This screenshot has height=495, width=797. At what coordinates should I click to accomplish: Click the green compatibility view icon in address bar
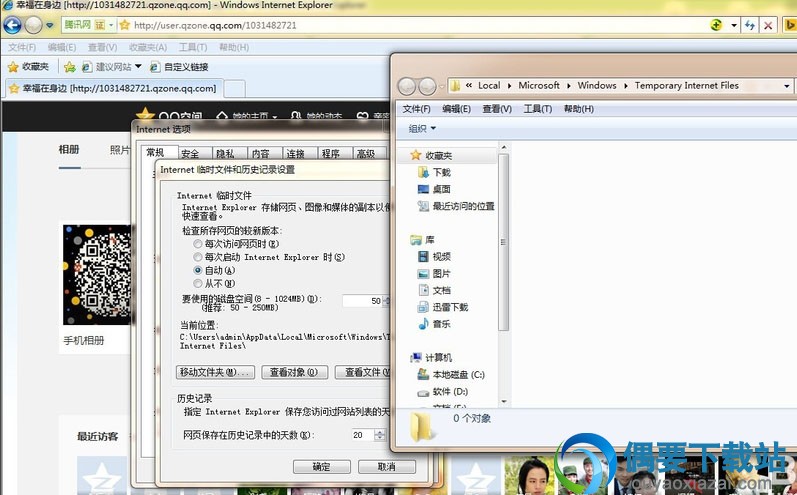pyautogui.click(x=716, y=25)
